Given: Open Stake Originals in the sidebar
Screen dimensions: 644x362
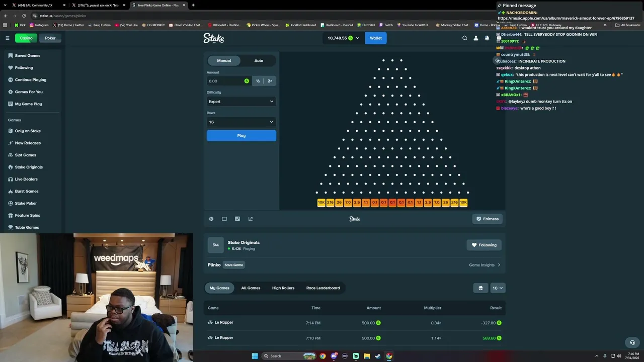Looking at the screenshot, I should point(29,167).
